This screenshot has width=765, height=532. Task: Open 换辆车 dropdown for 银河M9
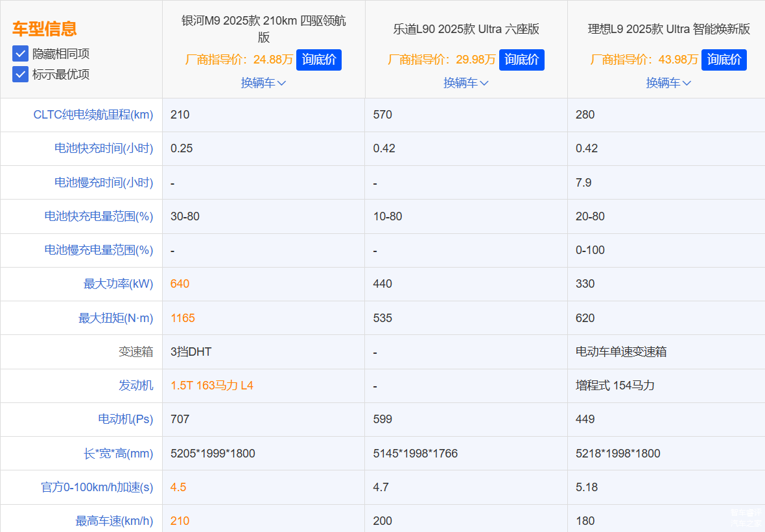coord(263,83)
